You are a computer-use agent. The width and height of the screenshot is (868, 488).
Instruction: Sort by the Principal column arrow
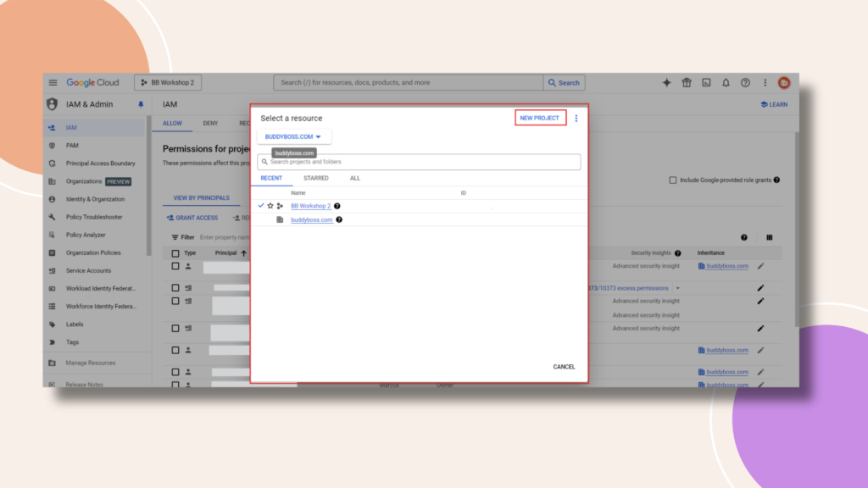point(243,253)
